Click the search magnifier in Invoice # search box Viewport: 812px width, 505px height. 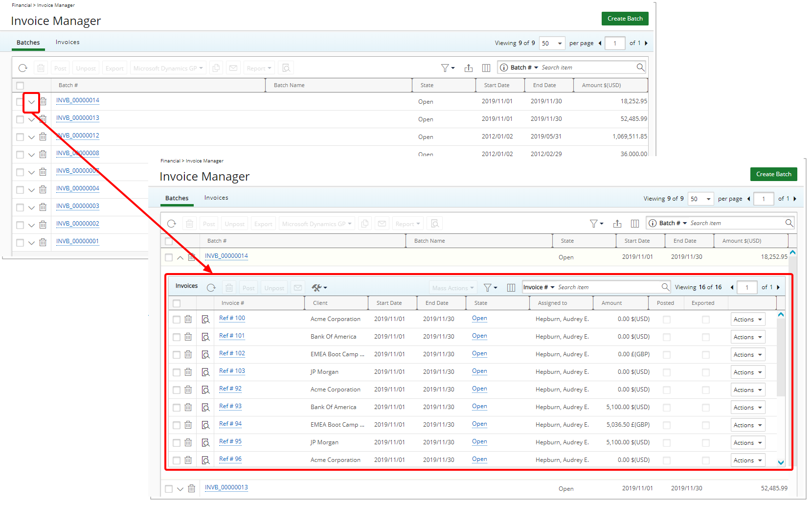point(665,287)
